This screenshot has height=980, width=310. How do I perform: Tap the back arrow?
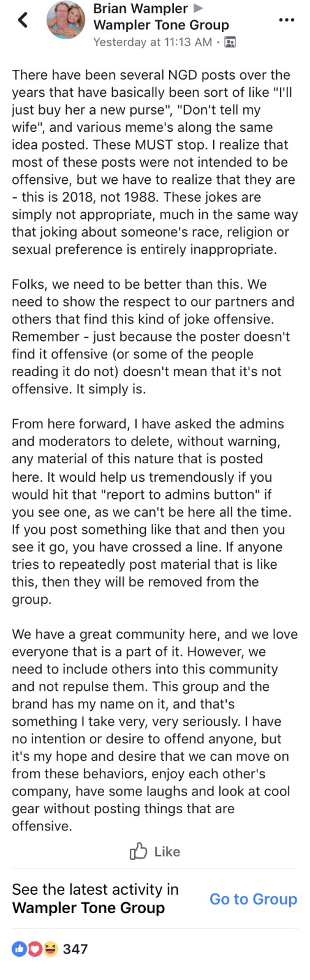[23, 20]
